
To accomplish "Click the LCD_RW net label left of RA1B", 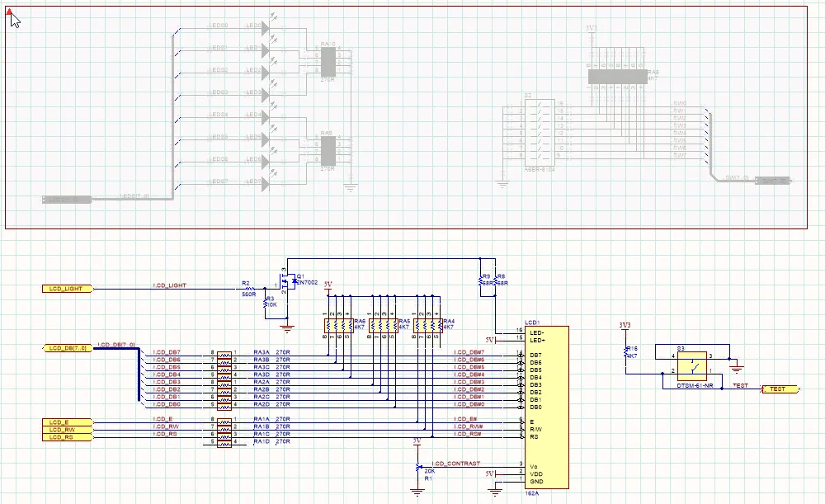I will coord(167,426).
